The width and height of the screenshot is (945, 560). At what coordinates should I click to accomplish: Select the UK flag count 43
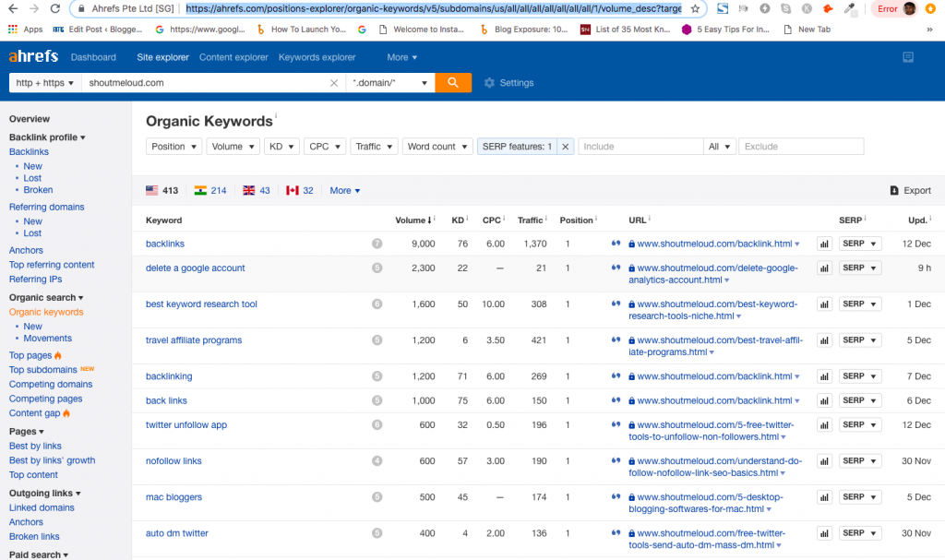pos(257,190)
